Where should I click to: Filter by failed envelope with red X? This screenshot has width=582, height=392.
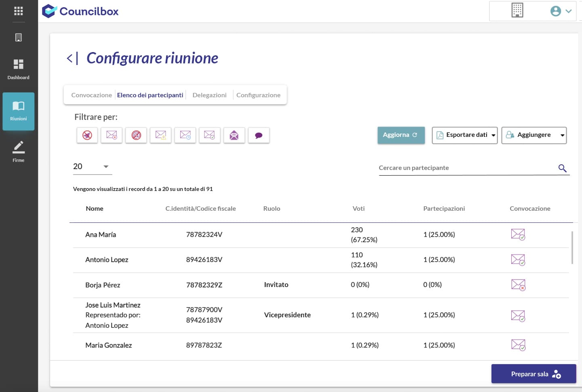112,135
